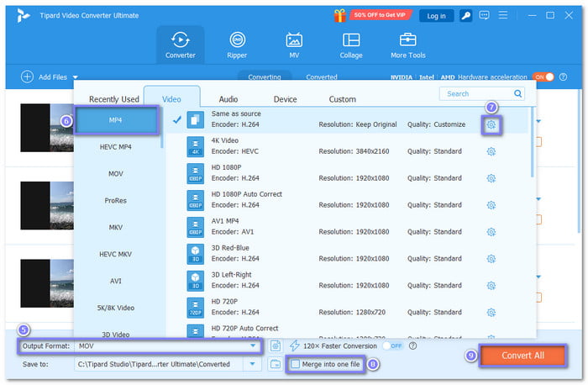Viewport: 588px width, 385px height.
Task: Click the Add Files plus icon
Action: click(27, 76)
